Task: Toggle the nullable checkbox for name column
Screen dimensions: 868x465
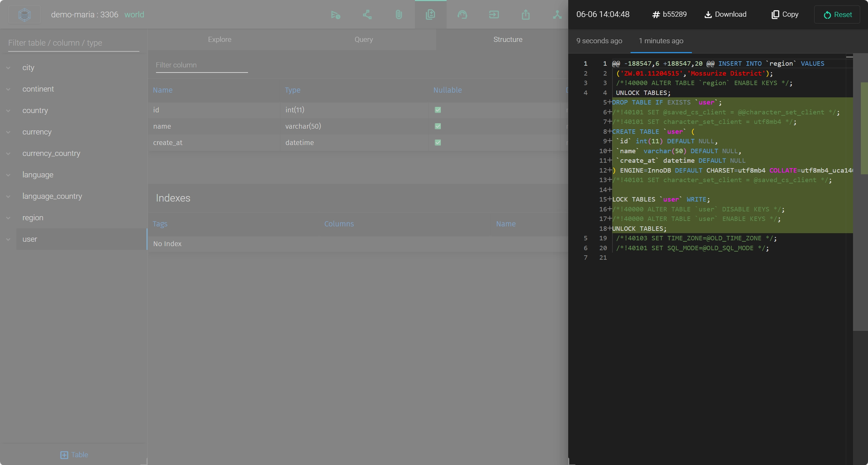Action: point(438,126)
